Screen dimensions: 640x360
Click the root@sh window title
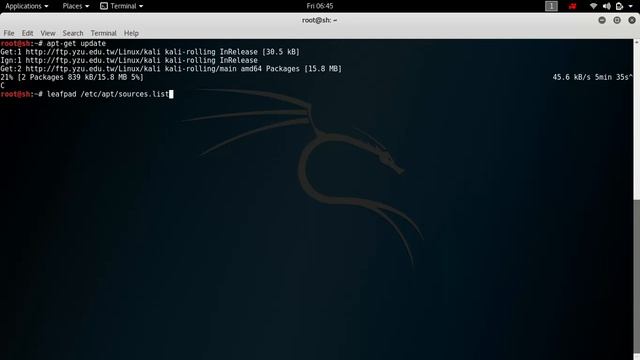pyautogui.click(x=319, y=20)
